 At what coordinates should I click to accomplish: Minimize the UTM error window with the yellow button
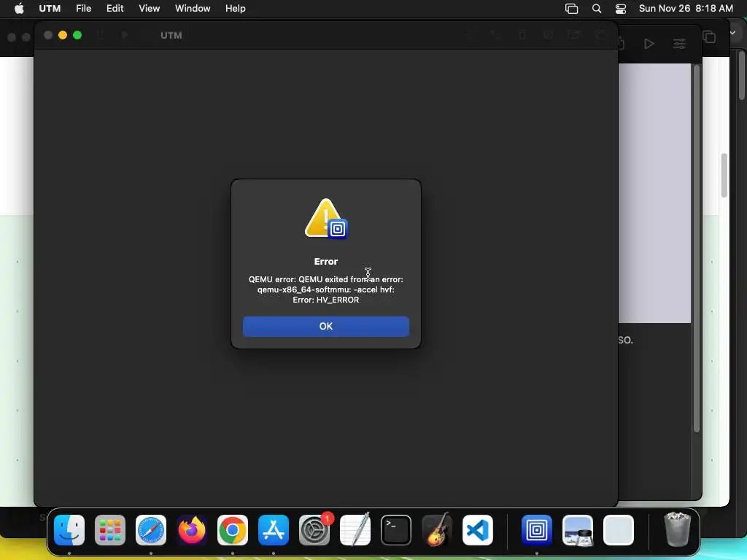point(63,35)
